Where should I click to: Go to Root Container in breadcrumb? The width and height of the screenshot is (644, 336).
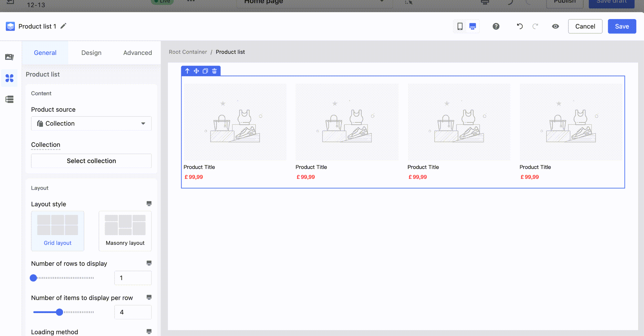(x=188, y=52)
